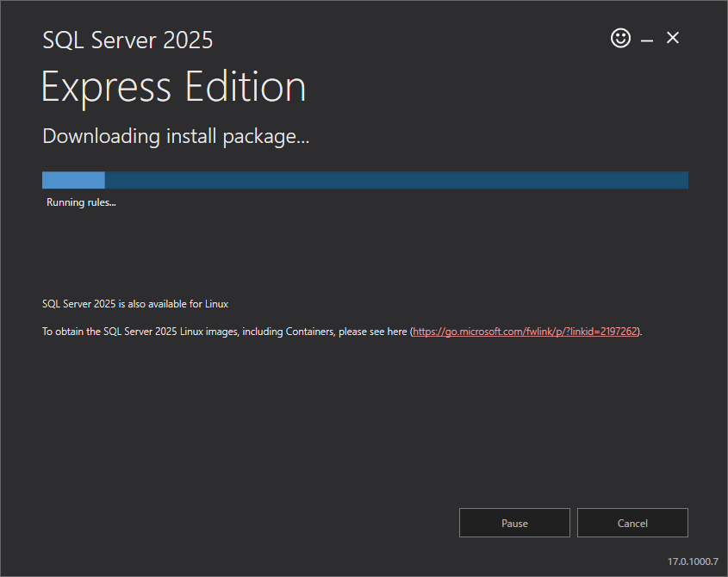Select the "Downloading install package..." status heading
Screen dimensions: 728x577
point(175,136)
